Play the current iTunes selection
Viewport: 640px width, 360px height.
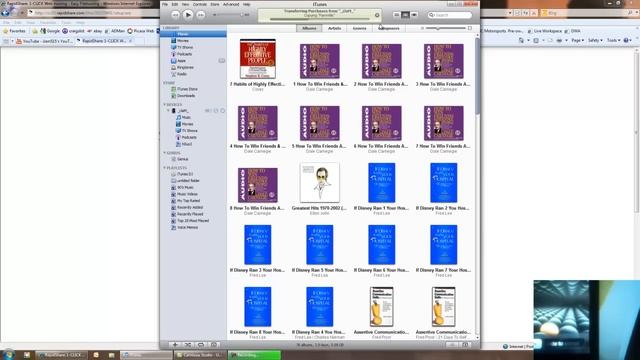[188, 15]
